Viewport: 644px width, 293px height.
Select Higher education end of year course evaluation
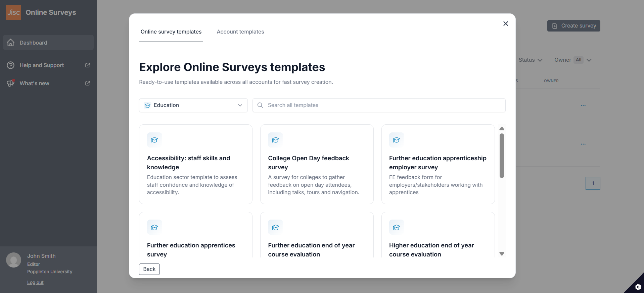(x=438, y=235)
